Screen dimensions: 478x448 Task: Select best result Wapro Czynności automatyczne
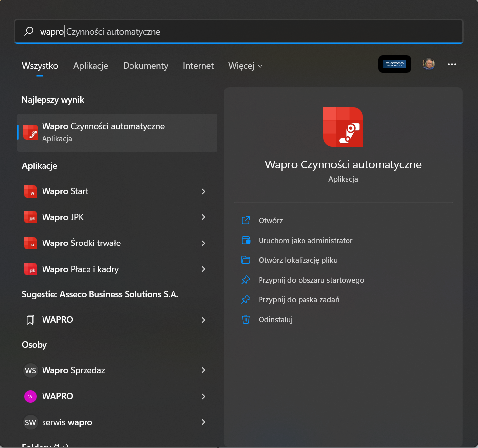click(x=117, y=132)
